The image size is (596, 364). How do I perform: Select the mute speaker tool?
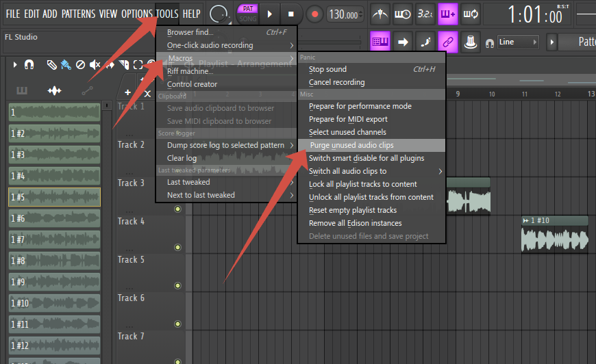click(x=95, y=65)
